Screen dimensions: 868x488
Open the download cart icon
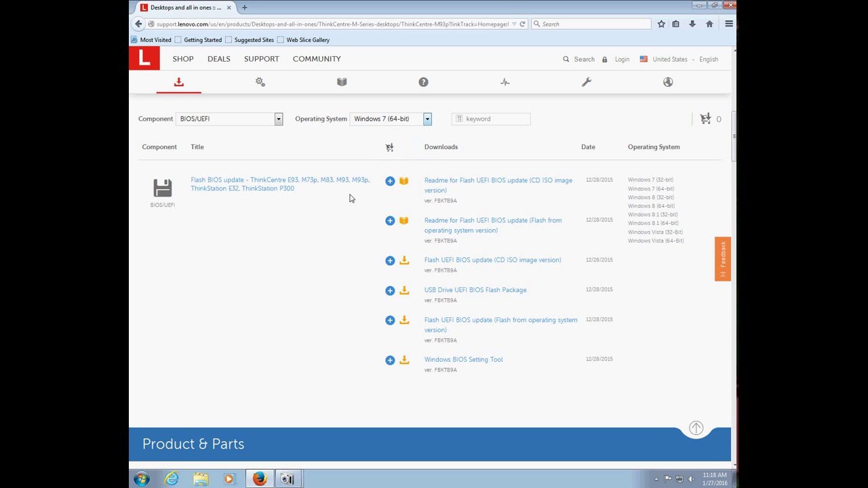pos(706,119)
